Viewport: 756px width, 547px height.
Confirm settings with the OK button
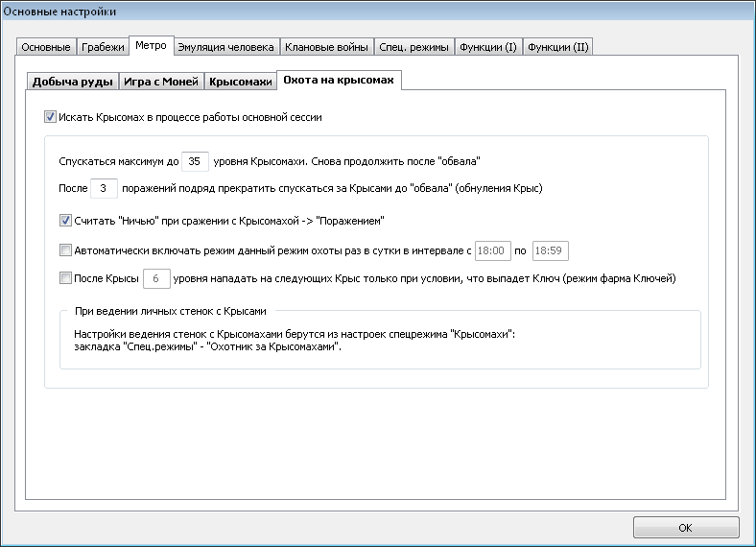(x=686, y=527)
